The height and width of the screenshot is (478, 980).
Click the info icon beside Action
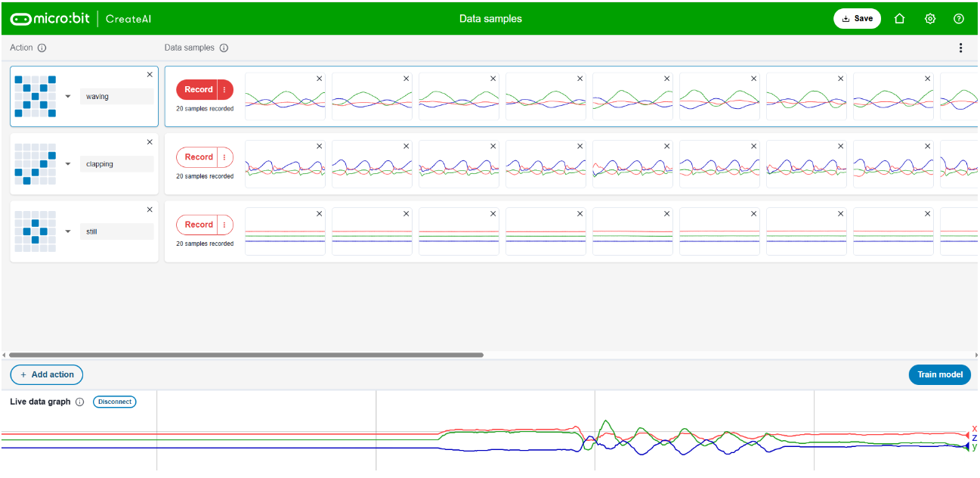42,48
